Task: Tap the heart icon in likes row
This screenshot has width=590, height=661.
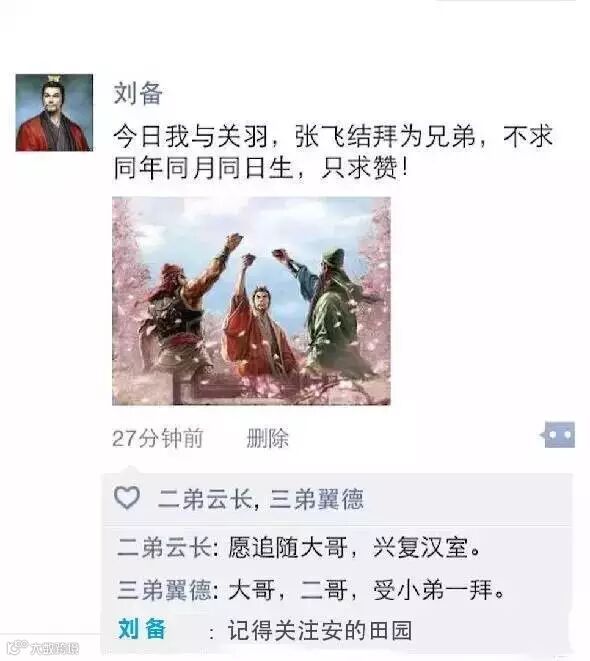Action: [127, 498]
